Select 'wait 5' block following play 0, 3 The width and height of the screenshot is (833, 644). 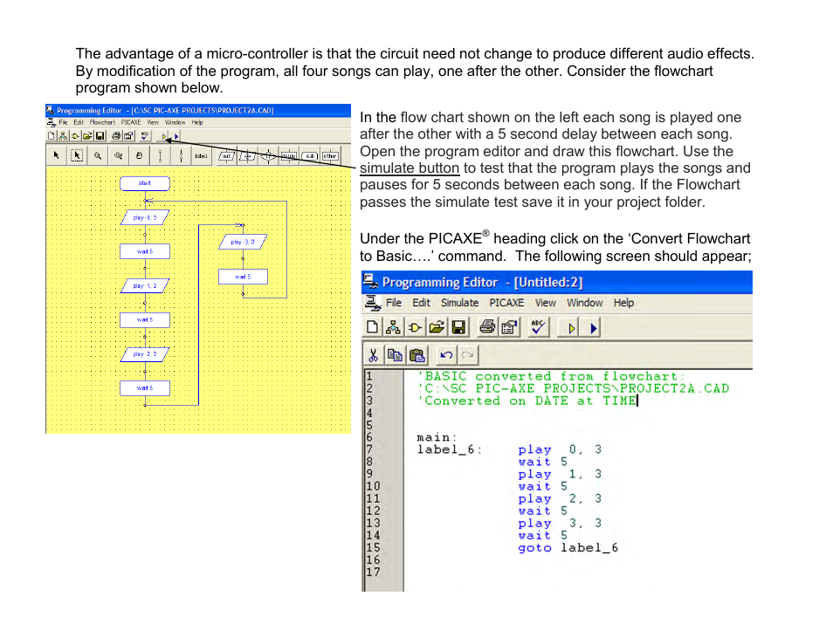click(145, 251)
